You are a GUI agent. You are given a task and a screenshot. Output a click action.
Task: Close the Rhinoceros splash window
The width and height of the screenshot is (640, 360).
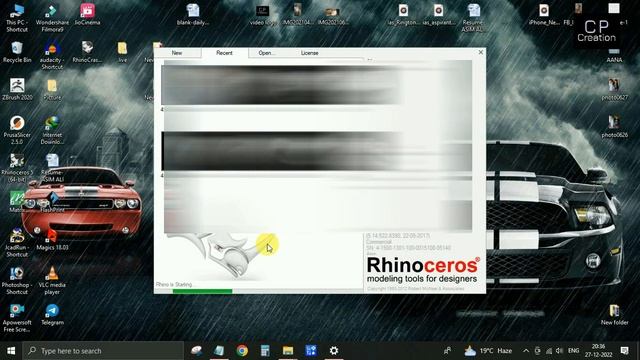[x=481, y=52]
